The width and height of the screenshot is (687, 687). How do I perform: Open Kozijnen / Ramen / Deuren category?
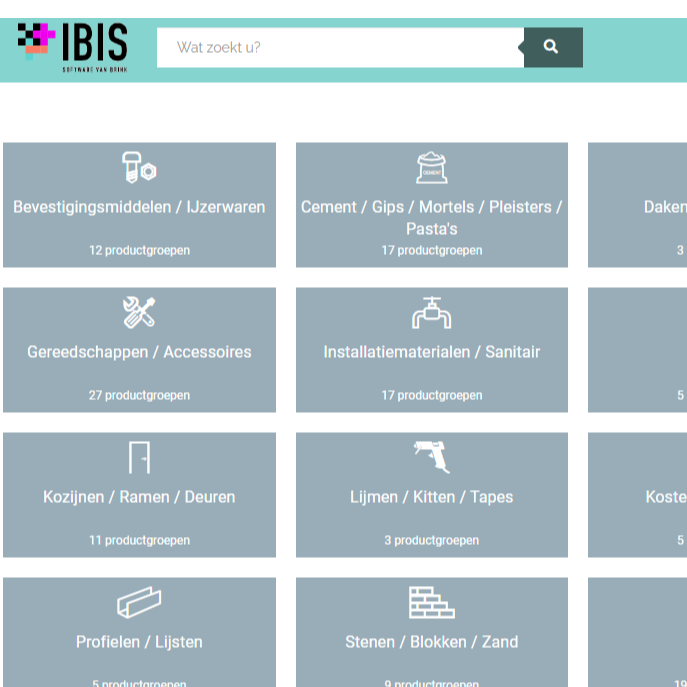[139, 495]
